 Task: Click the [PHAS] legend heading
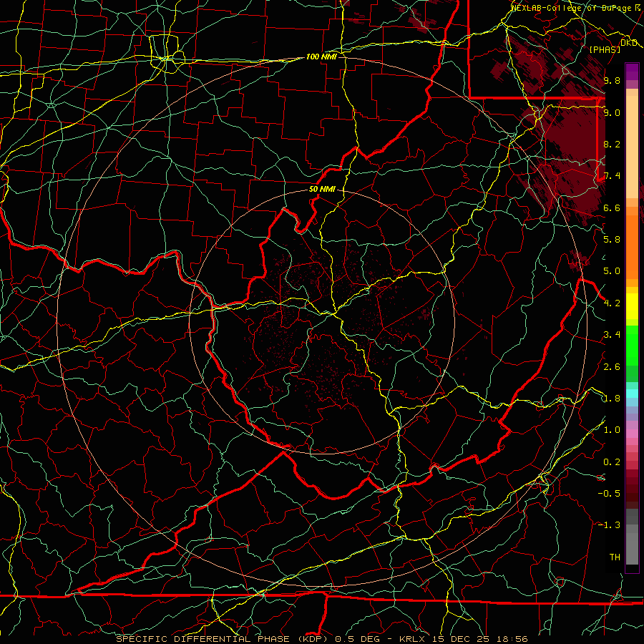coord(605,49)
